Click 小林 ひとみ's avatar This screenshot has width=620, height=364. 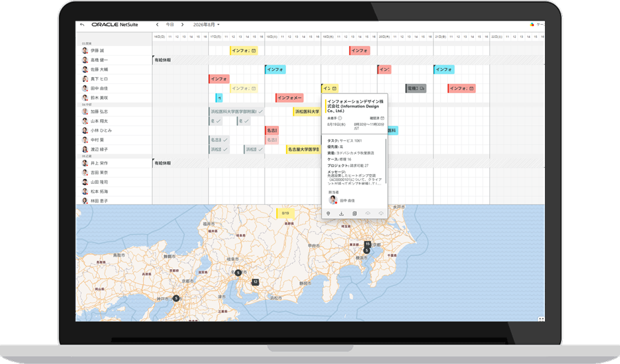click(85, 130)
